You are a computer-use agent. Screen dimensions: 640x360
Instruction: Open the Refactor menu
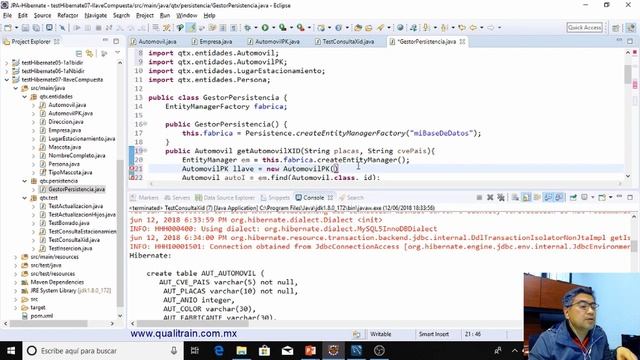[x=68, y=16]
